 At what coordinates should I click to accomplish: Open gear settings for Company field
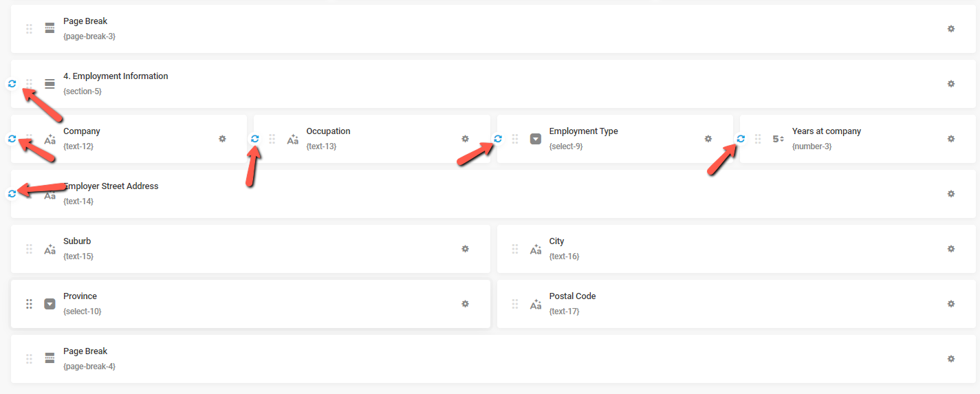click(x=222, y=139)
